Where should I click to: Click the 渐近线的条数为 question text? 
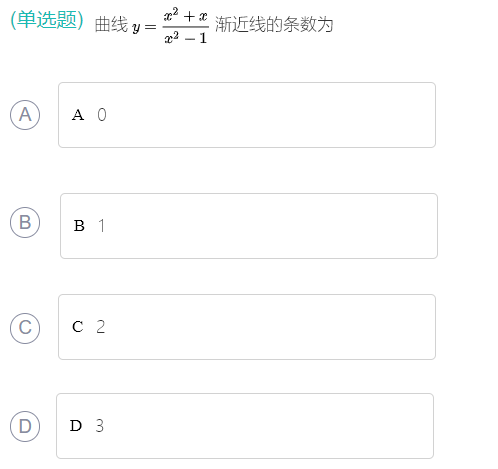coord(274,25)
